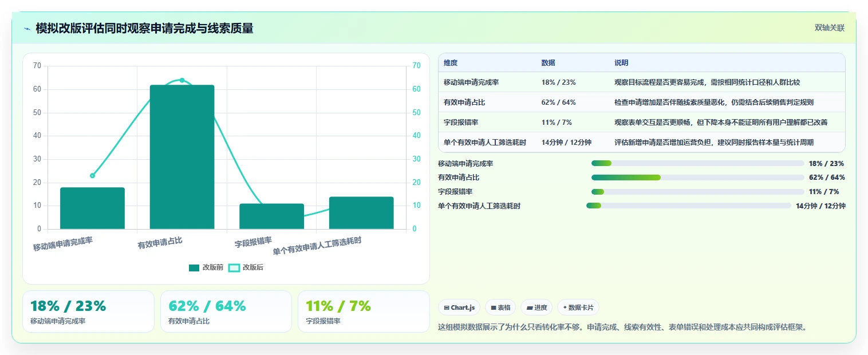Click the 单个有效申请人工筛选耗时 progress bar
Screen dimensions: 868x355
[689, 206]
